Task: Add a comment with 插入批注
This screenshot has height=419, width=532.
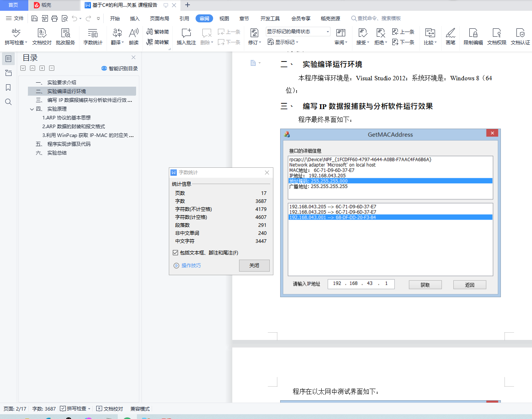Action: pos(186,36)
